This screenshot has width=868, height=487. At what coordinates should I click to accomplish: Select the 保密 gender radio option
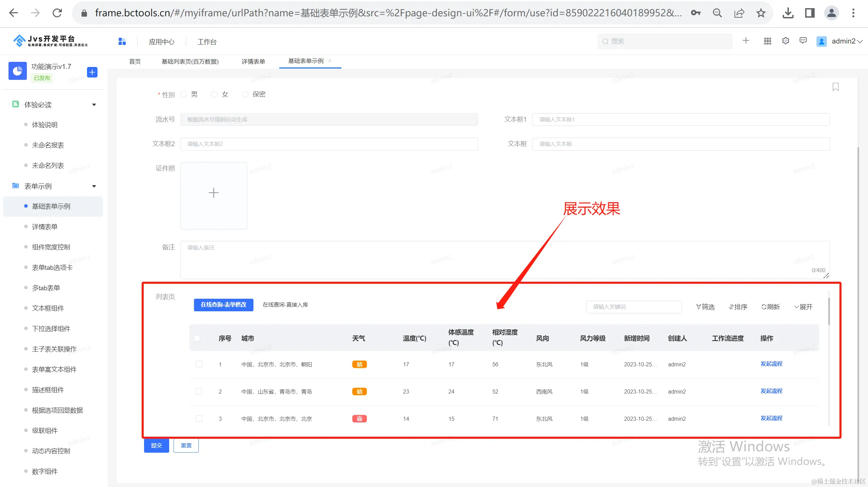pyautogui.click(x=245, y=94)
